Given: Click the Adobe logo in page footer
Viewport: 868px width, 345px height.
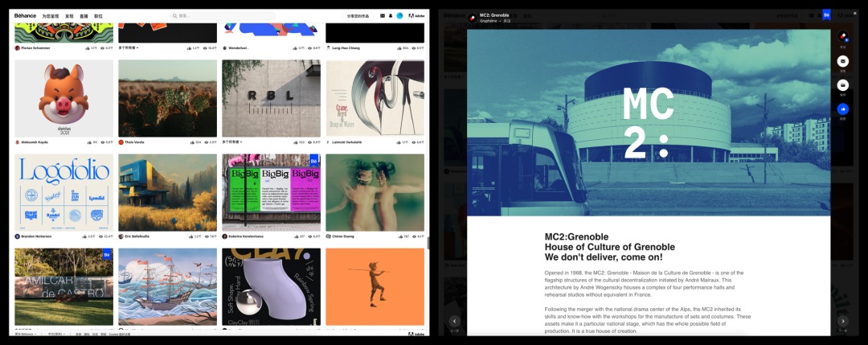Looking at the screenshot, I should 416,335.
